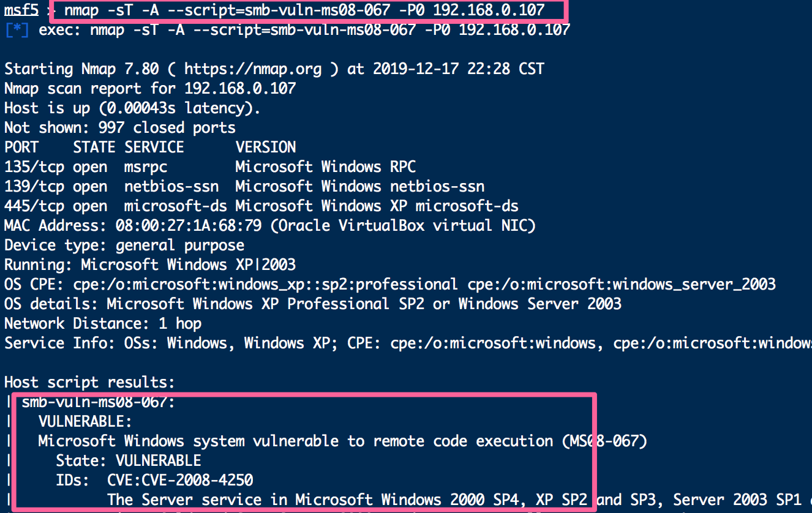This screenshot has width=812, height=513.
Task: Click the Microsoft Windows RPC version text
Action: 325,167
